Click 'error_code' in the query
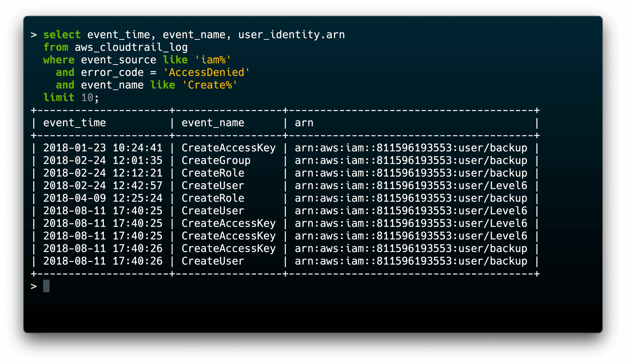The width and height of the screenshot is (626, 364). click(112, 72)
